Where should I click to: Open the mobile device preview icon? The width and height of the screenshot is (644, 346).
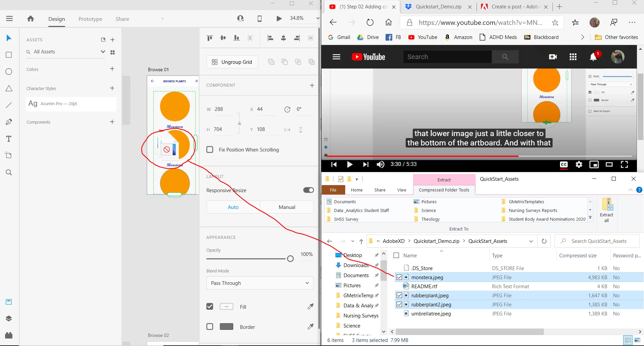[259, 18]
